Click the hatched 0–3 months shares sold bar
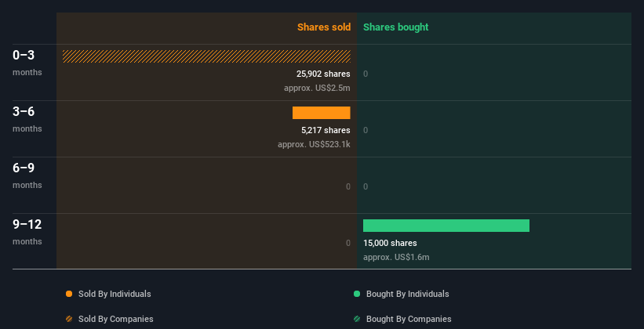The width and height of the screenshot is (644, 329). click(206, 56)
